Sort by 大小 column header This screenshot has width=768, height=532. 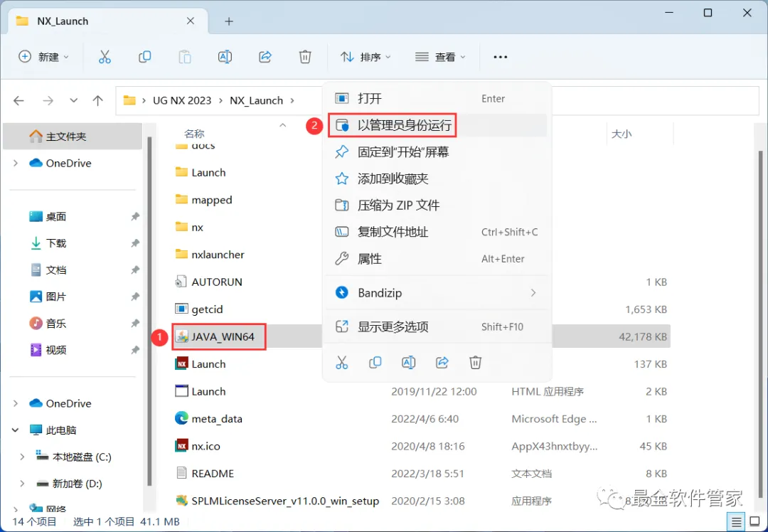pos(621,134)
